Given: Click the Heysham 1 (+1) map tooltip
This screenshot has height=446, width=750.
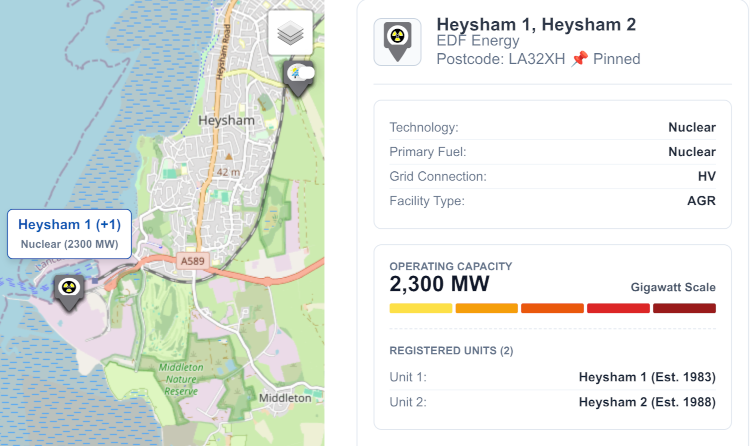Looking at the screenshot, I should click(69, 233).
